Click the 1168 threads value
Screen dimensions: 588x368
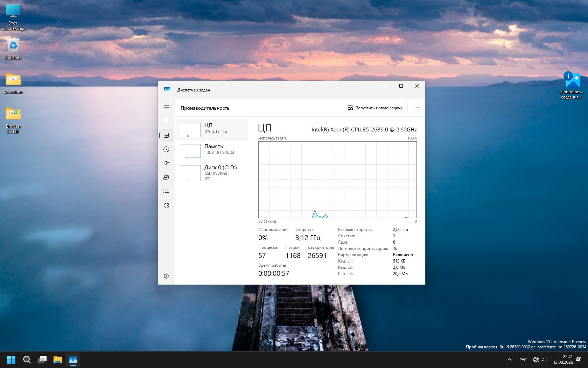pyautogui.click(x=293, y=255)
